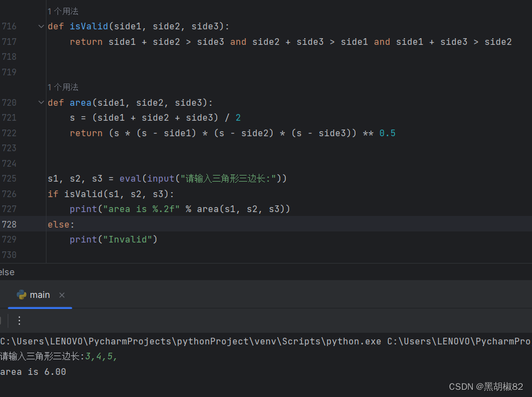Image resolution: width=532 pixels, height=397 pixels.
Task: Click the 'else' breadcrumb below the editor
Action: pos(7,272)
